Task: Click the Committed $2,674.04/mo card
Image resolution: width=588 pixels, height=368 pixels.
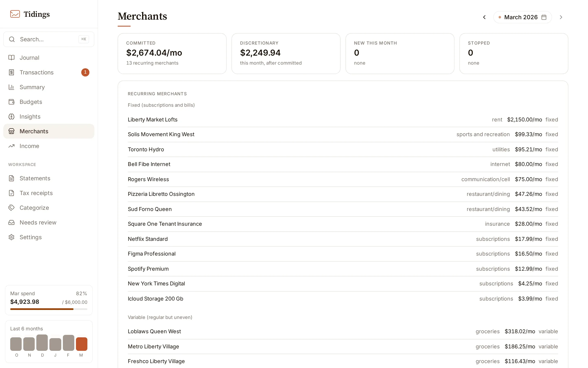Action: [x=172, y=54]
